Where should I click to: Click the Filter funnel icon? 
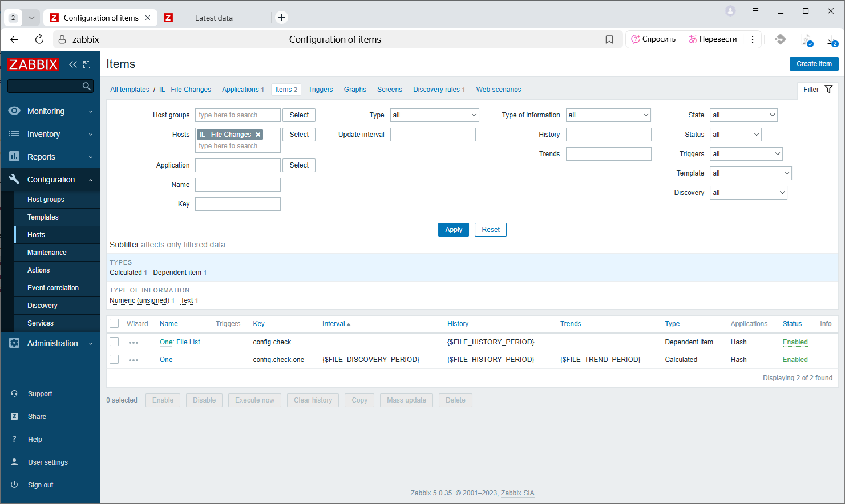(828, 89)
